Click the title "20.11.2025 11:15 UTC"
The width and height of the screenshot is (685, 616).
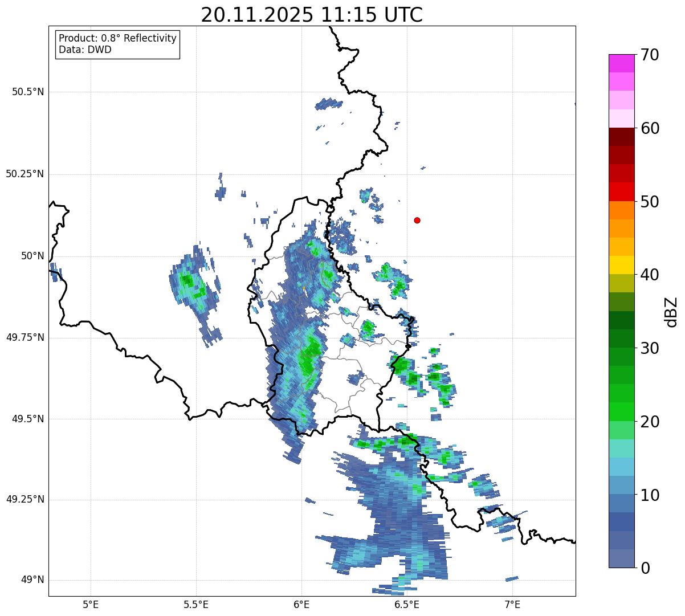(x=312, y=14)
